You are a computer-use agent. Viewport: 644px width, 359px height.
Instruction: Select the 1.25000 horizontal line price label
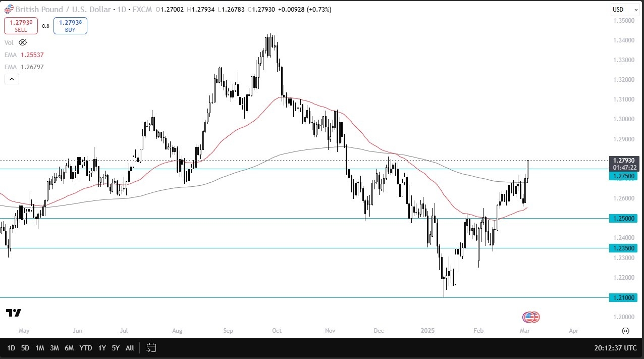625,218
